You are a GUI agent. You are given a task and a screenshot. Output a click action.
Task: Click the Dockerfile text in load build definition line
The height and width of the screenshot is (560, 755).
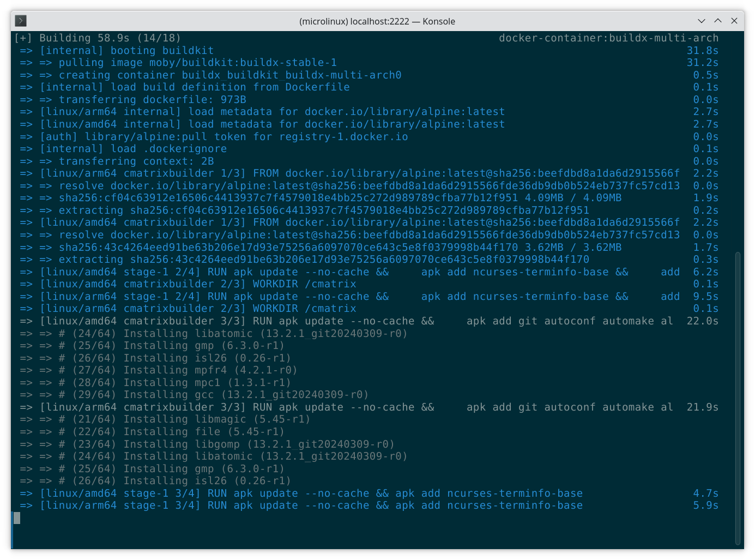pos(317,87)
